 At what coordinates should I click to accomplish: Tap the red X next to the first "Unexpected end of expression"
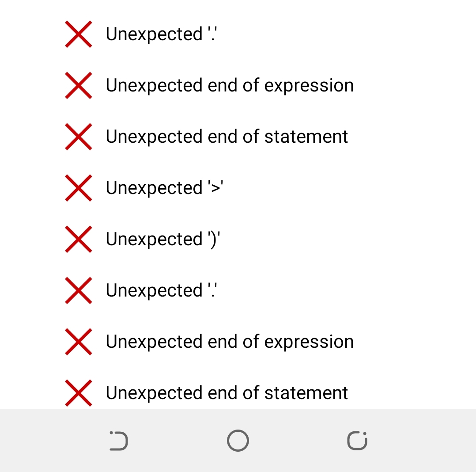pyautogui.click(x=78, y=85)
